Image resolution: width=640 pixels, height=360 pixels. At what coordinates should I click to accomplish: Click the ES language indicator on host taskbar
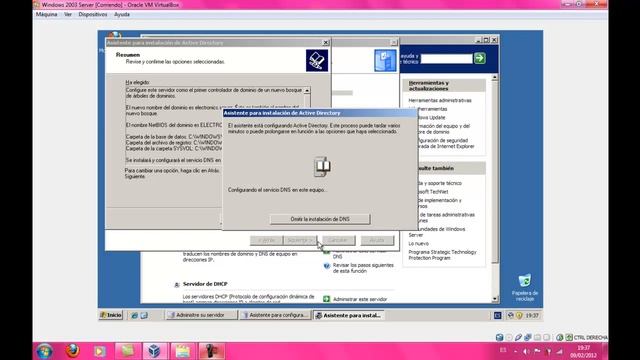click(x=503, y=350)
